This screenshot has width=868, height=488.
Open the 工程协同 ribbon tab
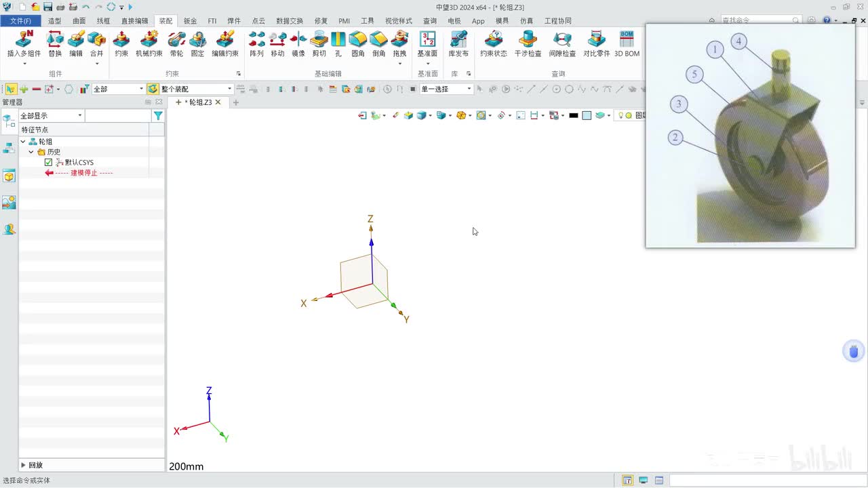click(557, 21)
